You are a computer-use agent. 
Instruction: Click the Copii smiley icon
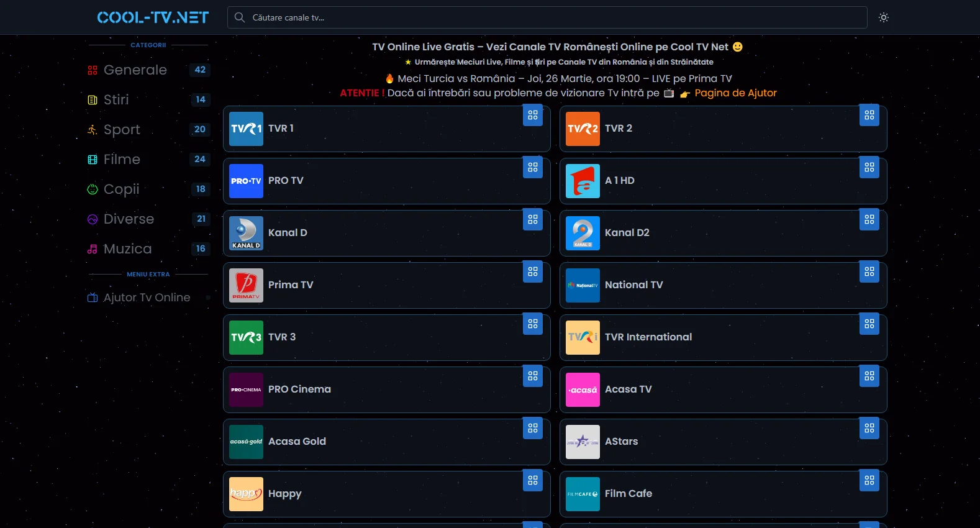pos(93,189)
